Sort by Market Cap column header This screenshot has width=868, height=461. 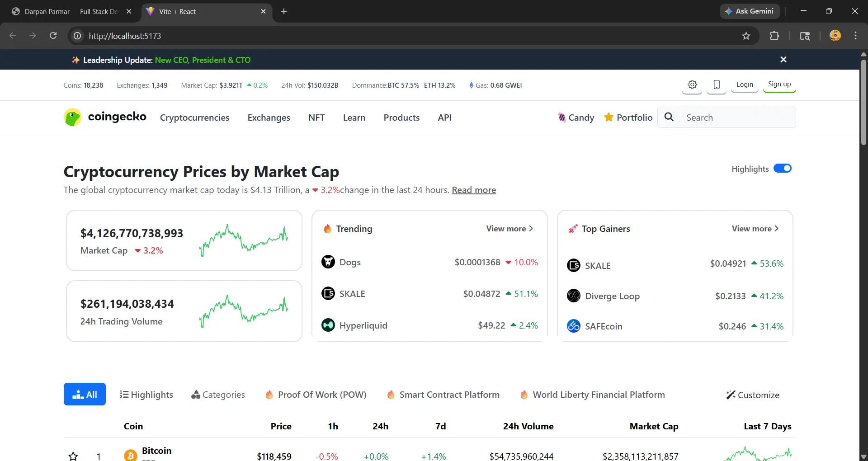tap(654, 426)
